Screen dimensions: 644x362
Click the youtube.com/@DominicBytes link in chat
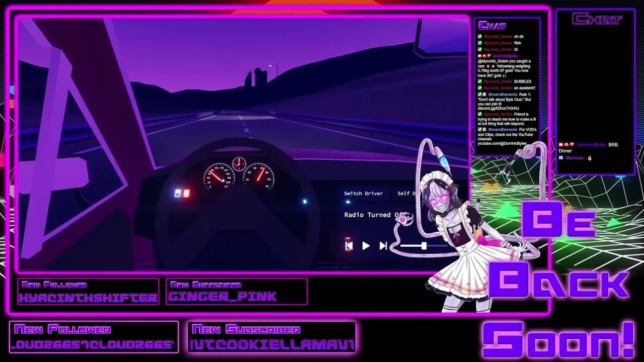click(x=502, y=144)
